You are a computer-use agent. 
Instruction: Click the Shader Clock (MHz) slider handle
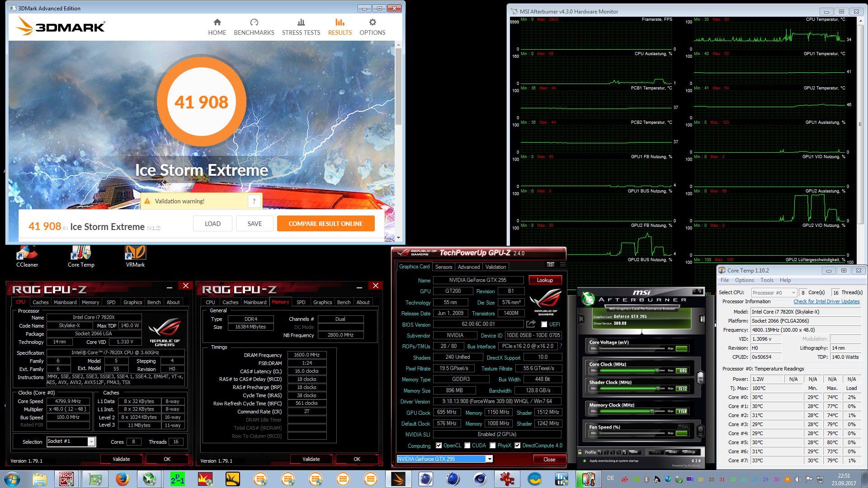658,389
